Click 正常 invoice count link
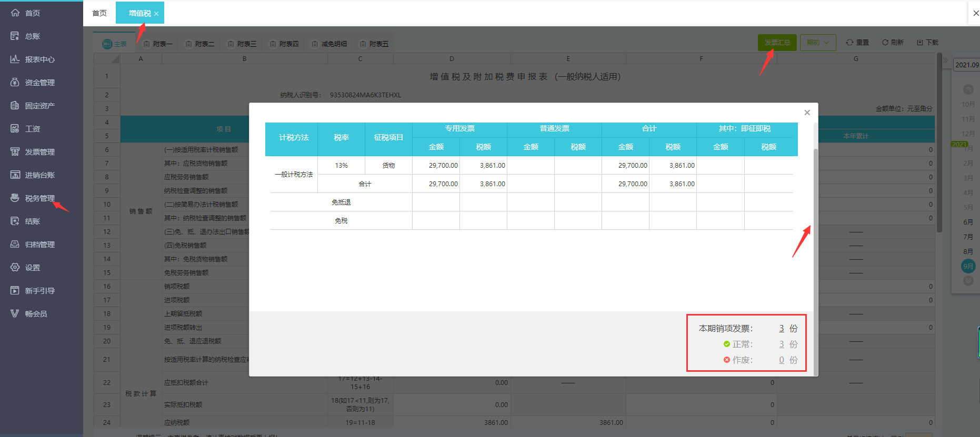 [782, 344]
